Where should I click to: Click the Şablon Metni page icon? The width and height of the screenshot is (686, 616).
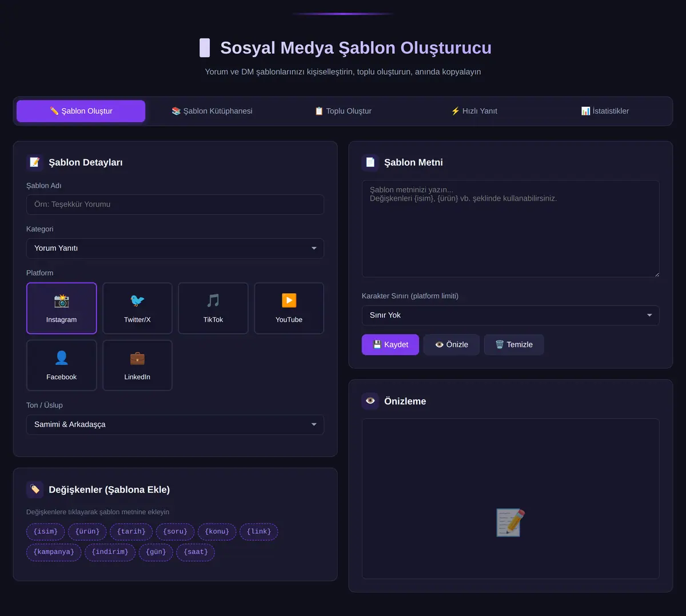[x=370, y=162]
